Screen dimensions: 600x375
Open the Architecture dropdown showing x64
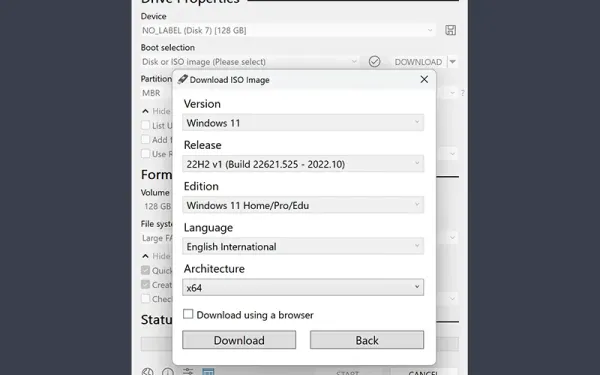coord(303,287)
